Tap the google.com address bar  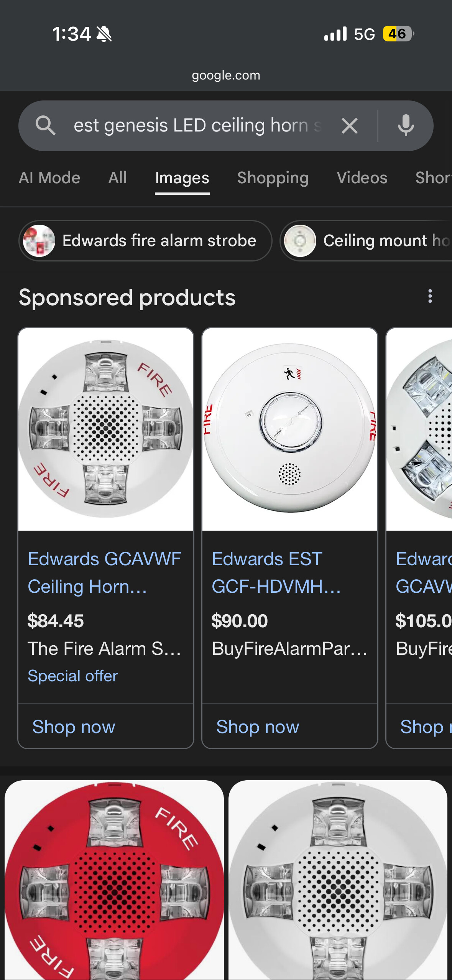226,75
